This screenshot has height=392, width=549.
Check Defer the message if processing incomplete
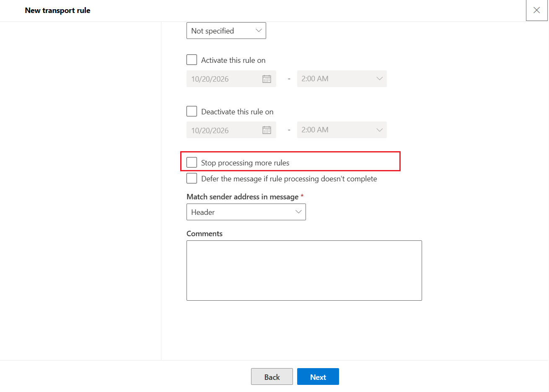pos(192,178)
